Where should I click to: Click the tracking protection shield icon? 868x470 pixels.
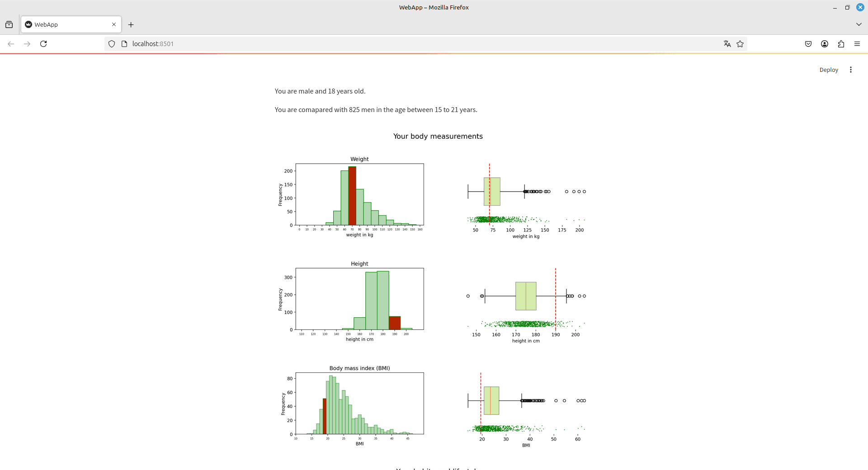click(x=112, y=44)
